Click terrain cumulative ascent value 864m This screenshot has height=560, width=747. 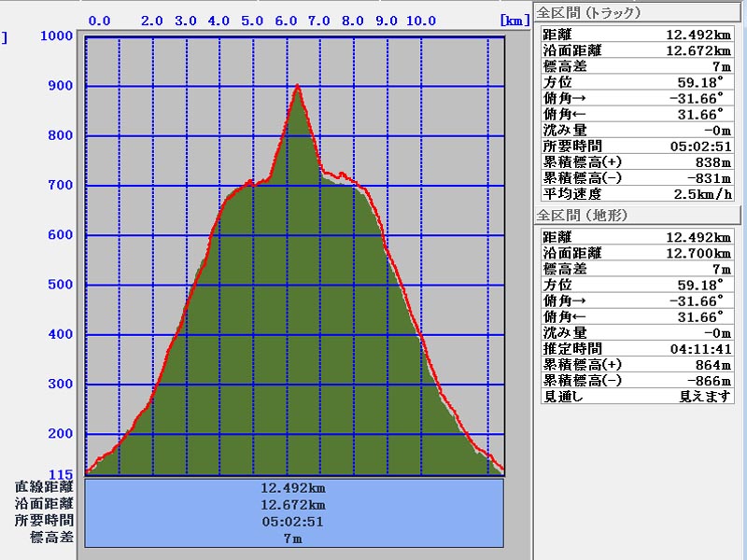711,364
